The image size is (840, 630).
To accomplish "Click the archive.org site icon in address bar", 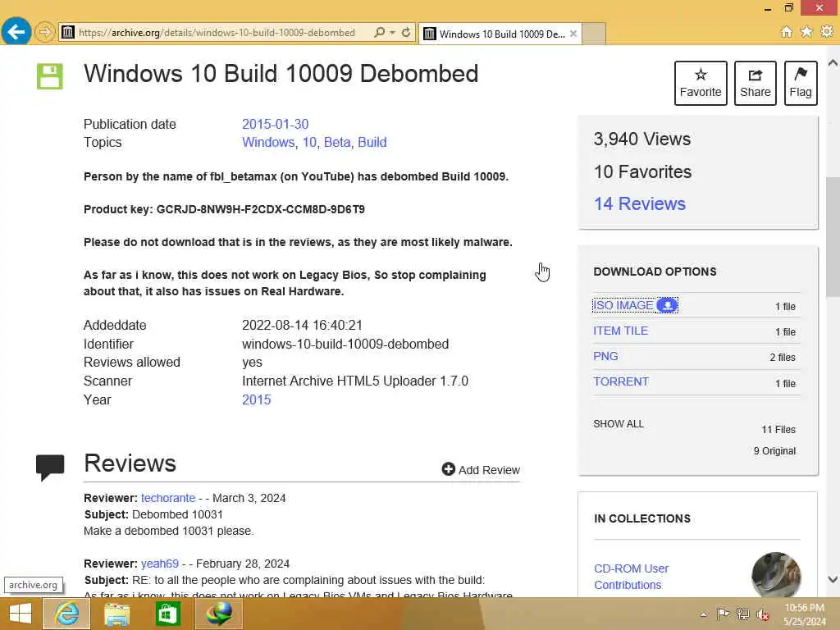I will [x=67, y=33].
